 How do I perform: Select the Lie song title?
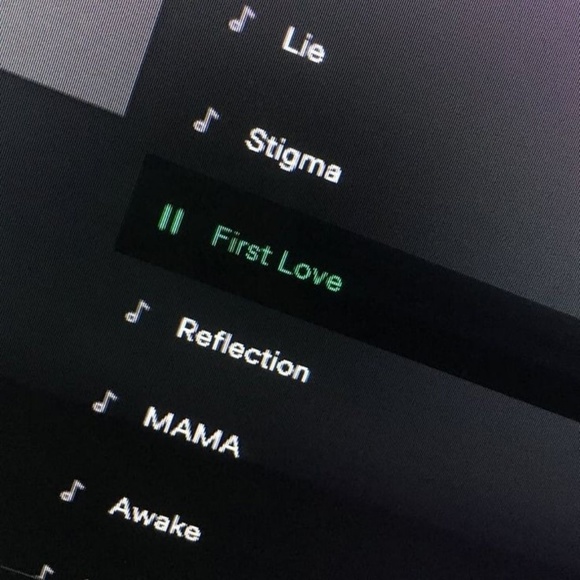point(303,44)
